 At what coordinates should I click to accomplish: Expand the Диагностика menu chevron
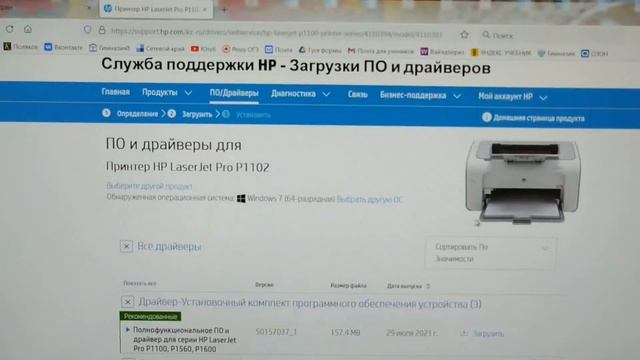pyautogui.click(x=326, y=94)
